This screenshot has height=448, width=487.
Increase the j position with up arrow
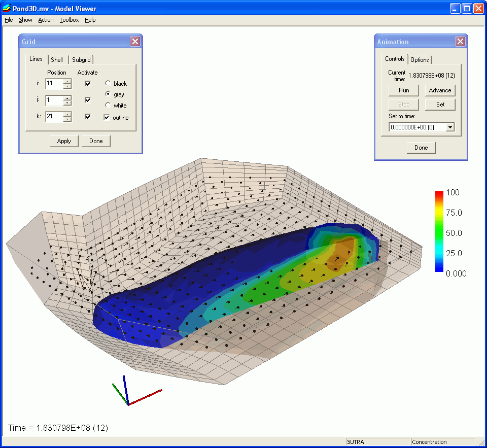click(x=67, y=97)
